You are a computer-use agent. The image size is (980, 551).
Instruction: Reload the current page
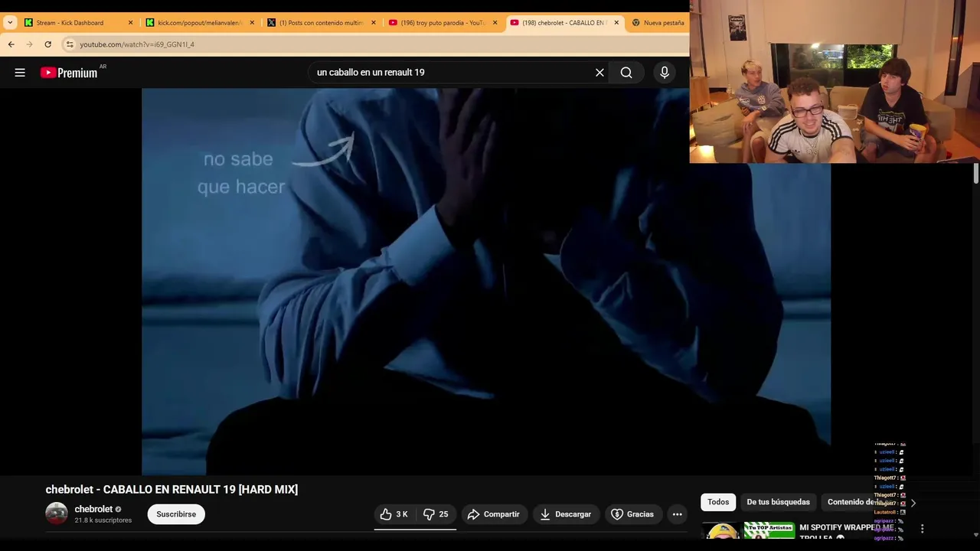47,44
